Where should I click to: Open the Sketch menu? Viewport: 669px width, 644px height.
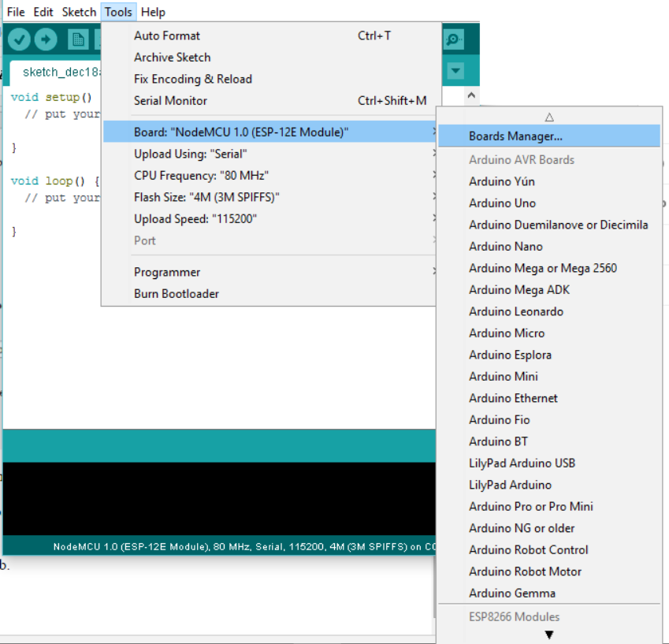coord(79,12)
